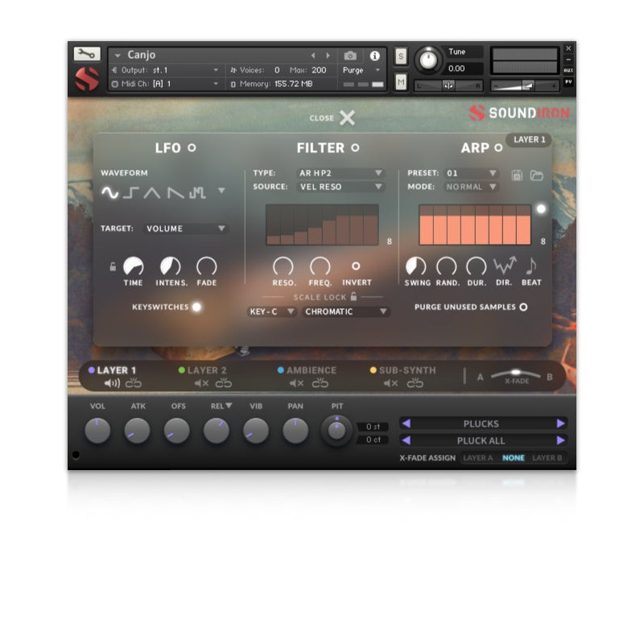The image size is (644, 644).
Task: Open the filter Type dropdown
Action: (x=341, y=173)
